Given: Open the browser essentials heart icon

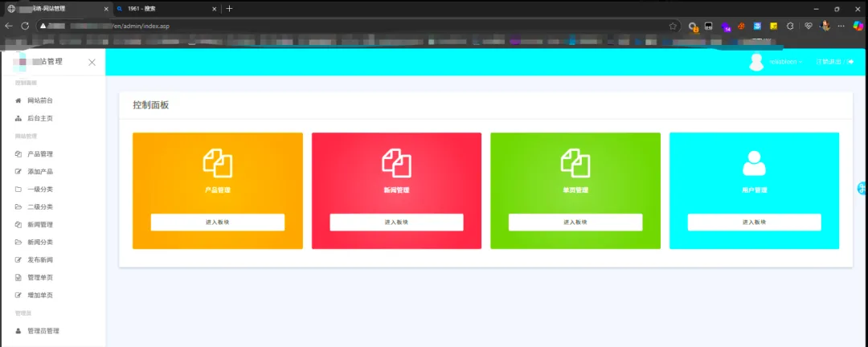Looking at the screenshot, I should (x=809, y=26).
